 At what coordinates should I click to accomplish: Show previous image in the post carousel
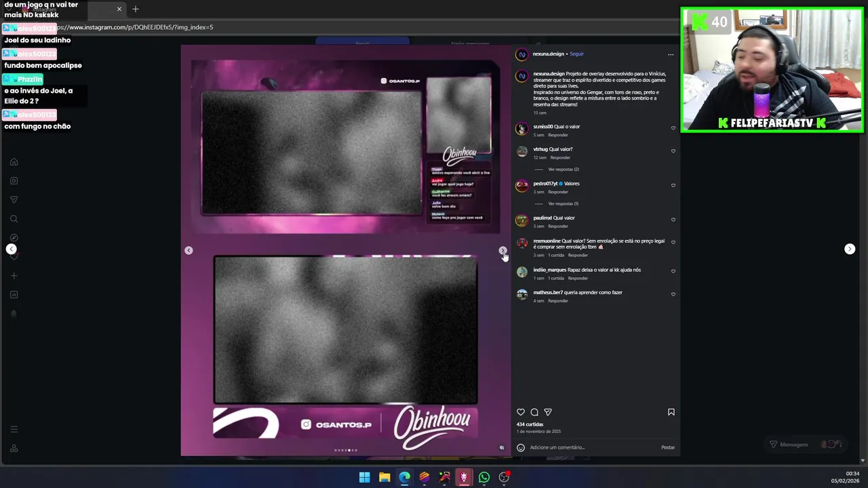(x=189, y=250)
